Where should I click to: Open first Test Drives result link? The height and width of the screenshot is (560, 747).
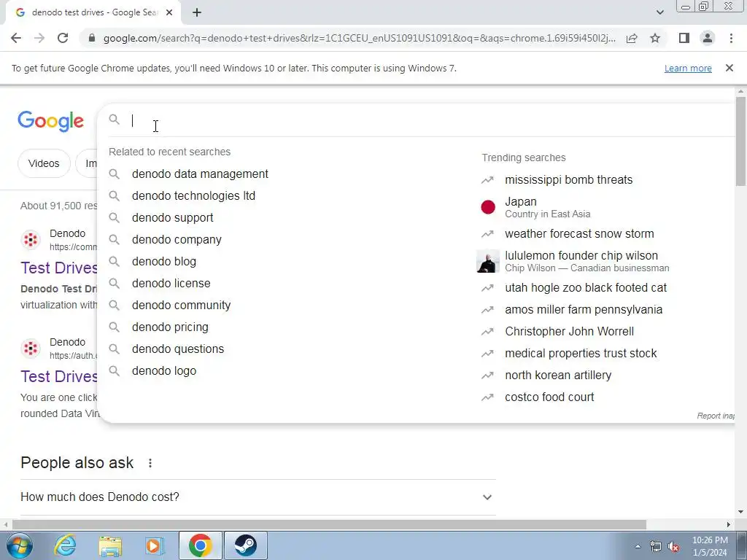[58, 268]
